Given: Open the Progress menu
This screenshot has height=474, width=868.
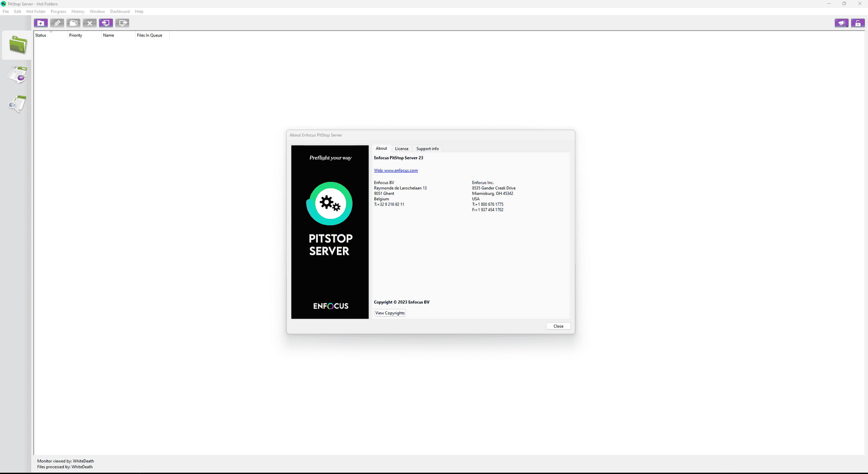Looking at the screenshot, I should click(59, 11).
